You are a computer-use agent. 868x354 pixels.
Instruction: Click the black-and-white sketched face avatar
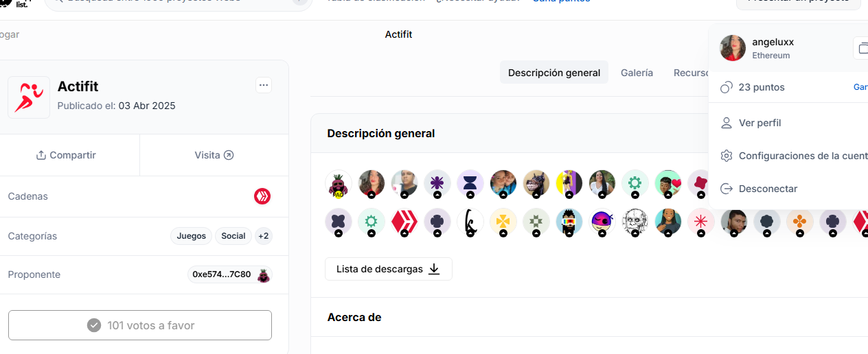[x=635, y=222]
